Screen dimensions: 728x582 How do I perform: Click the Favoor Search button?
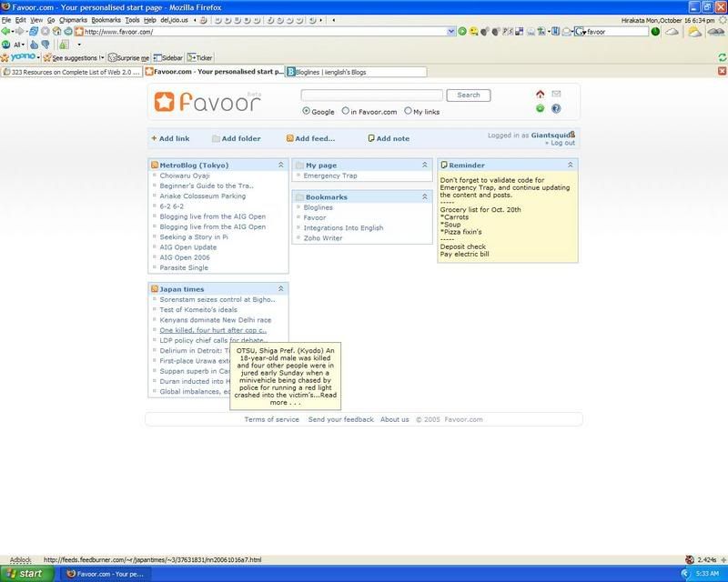[468, 95]
